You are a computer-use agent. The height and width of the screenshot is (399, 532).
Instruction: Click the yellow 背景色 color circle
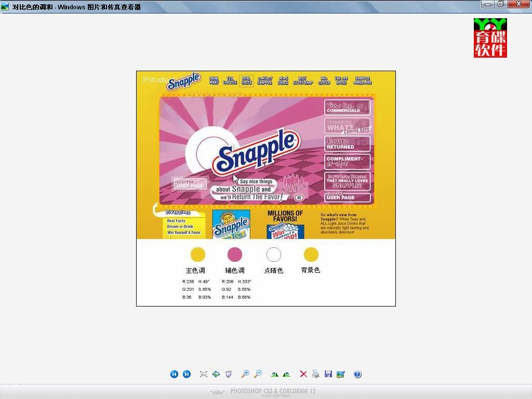[311, 255]
